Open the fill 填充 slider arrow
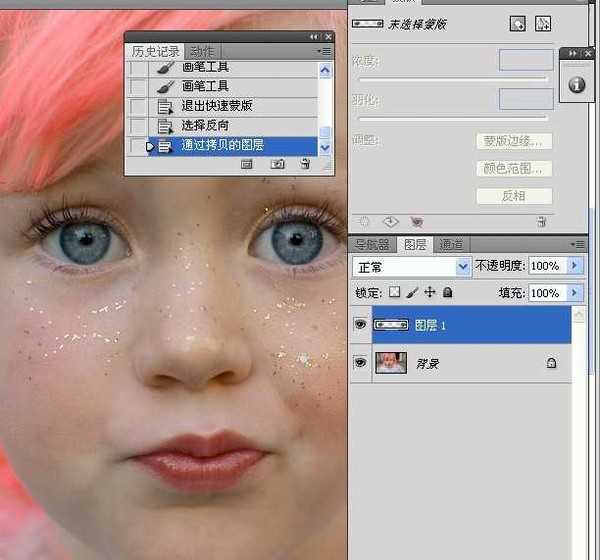Image resolution: width=600 pixels, height=560 pixels. click(574, 293)
